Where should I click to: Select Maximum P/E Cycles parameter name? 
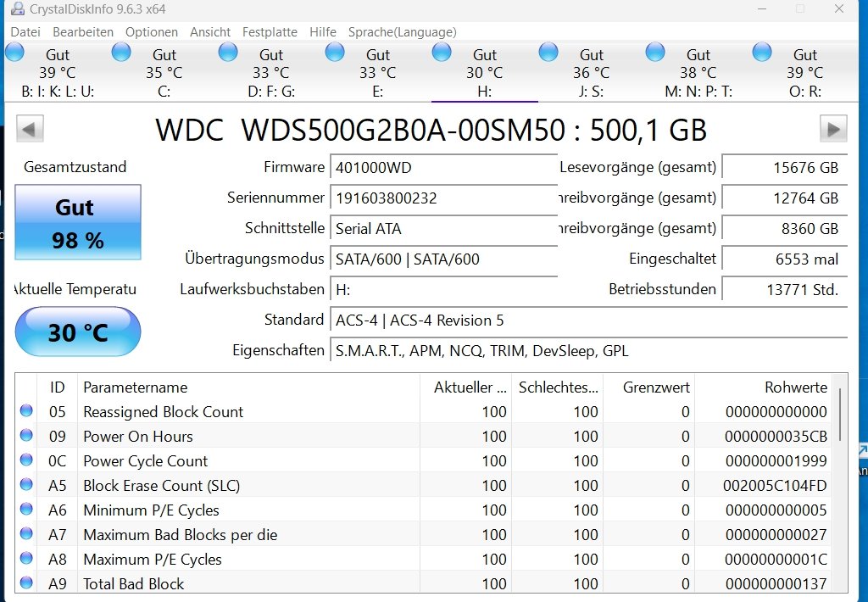[153, 560]
